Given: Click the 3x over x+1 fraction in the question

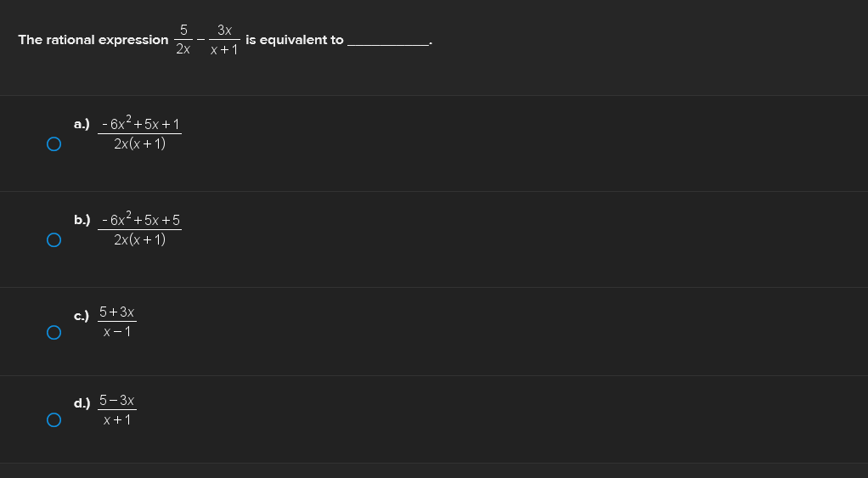Looking at the screenshot, I should [224, 40].
